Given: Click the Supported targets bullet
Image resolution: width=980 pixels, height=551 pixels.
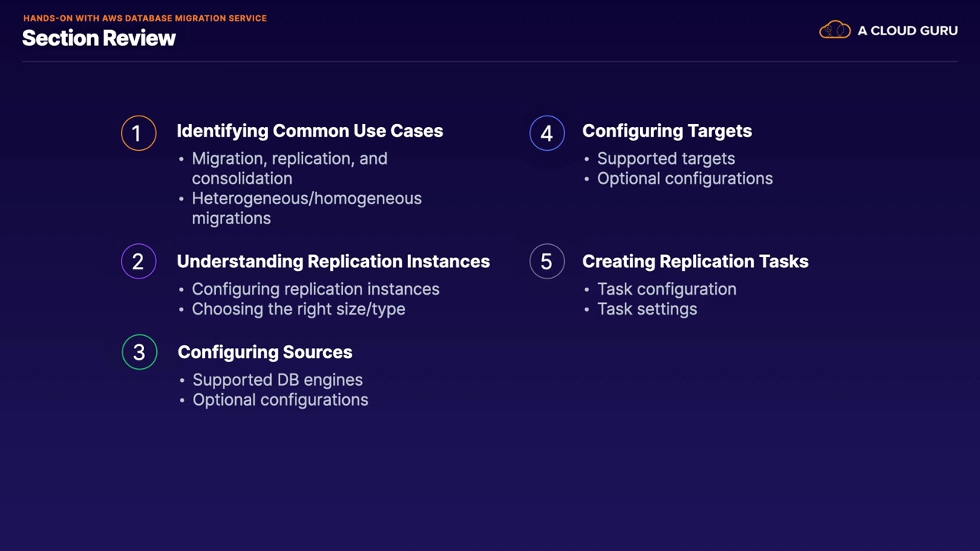Looking at the screenshot, I should pyautogui.click(x=666, y=158).
